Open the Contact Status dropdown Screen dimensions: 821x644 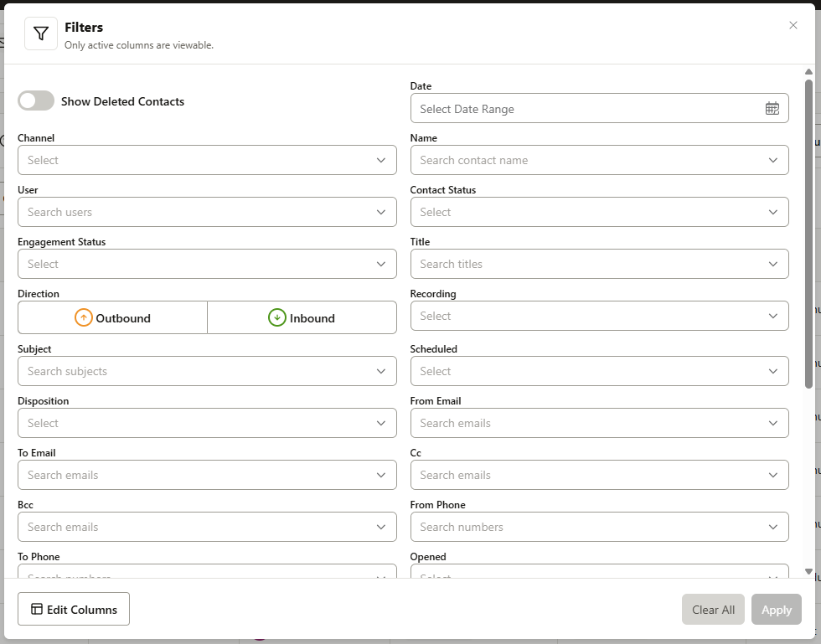coord(599,212)
